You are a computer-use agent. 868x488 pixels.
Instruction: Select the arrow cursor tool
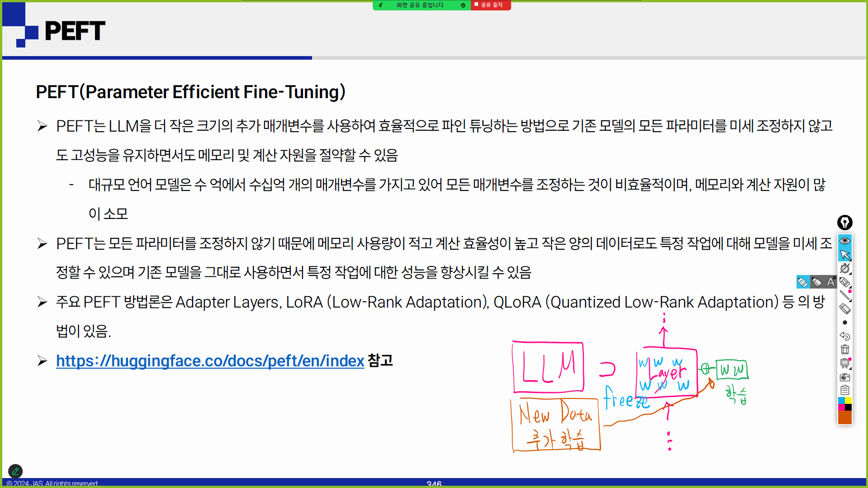point(844,255)
